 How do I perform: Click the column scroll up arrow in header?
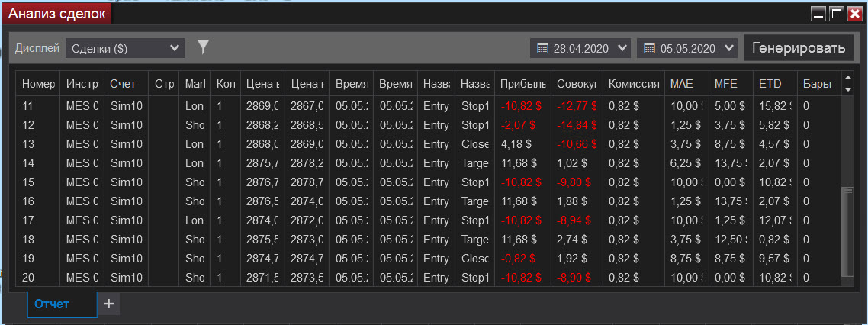click(847, 79)
